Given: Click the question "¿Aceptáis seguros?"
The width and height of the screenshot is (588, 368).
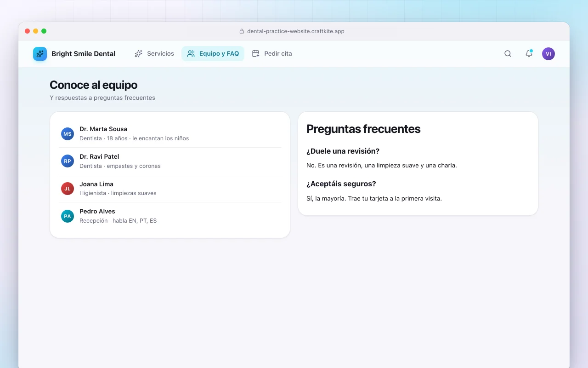Looking at the screenshot, I should point(341,184).
